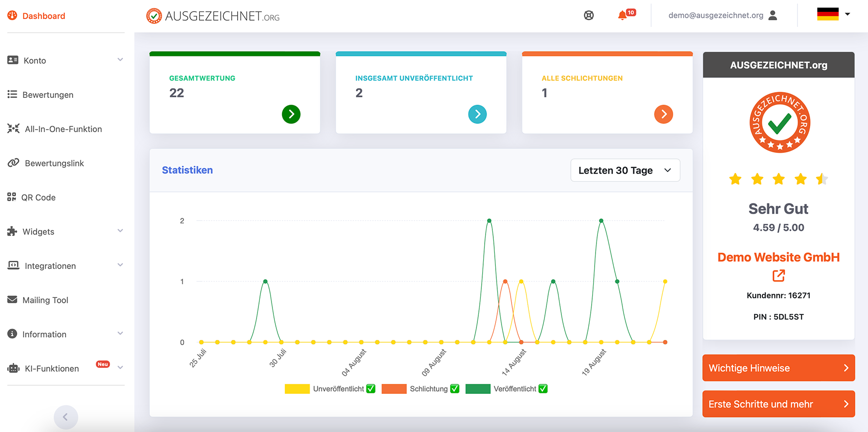This screenshot has height=432, width=868.
Task: Open the Demo Website GmbH external link icon
Action: pos(778,276)
